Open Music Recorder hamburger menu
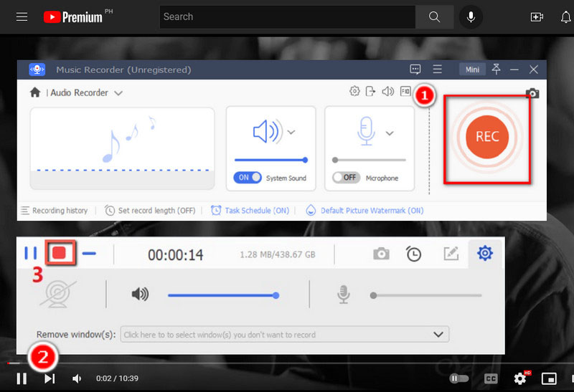Viewport: 574px width, 392px height. click(x=437, y=69)
